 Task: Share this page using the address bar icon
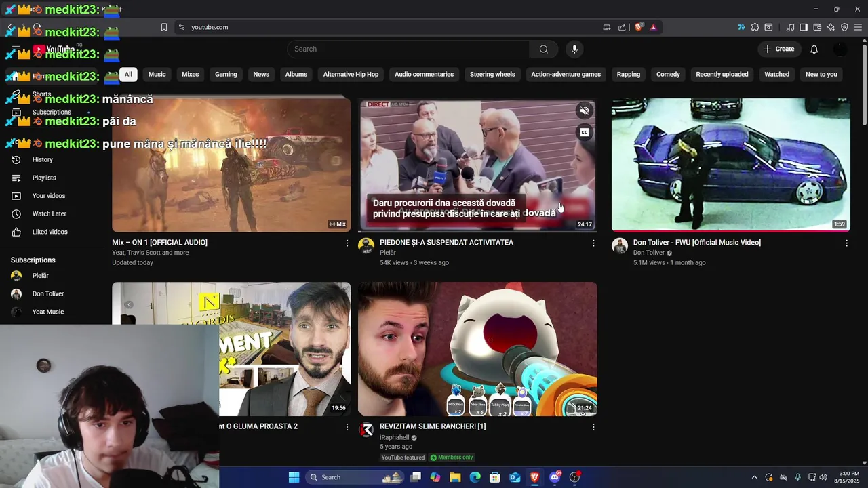(x=622, y=27)
